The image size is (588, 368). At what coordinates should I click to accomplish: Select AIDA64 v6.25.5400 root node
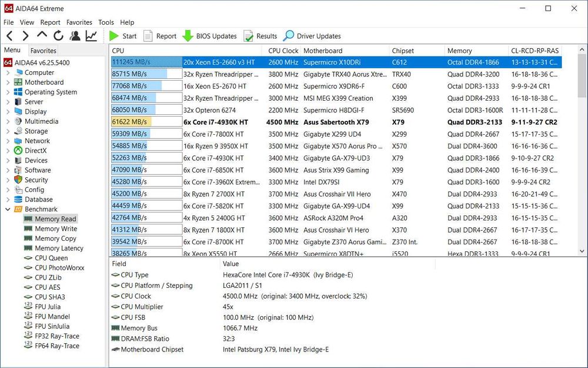[36, 63]
